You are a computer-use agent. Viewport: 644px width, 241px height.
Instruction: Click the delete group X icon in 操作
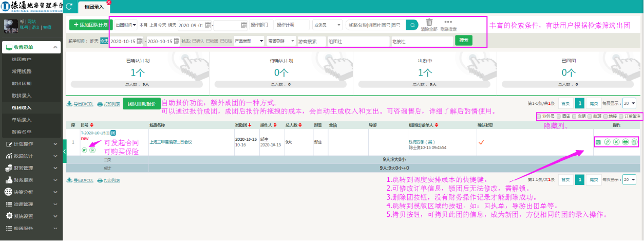616,141
